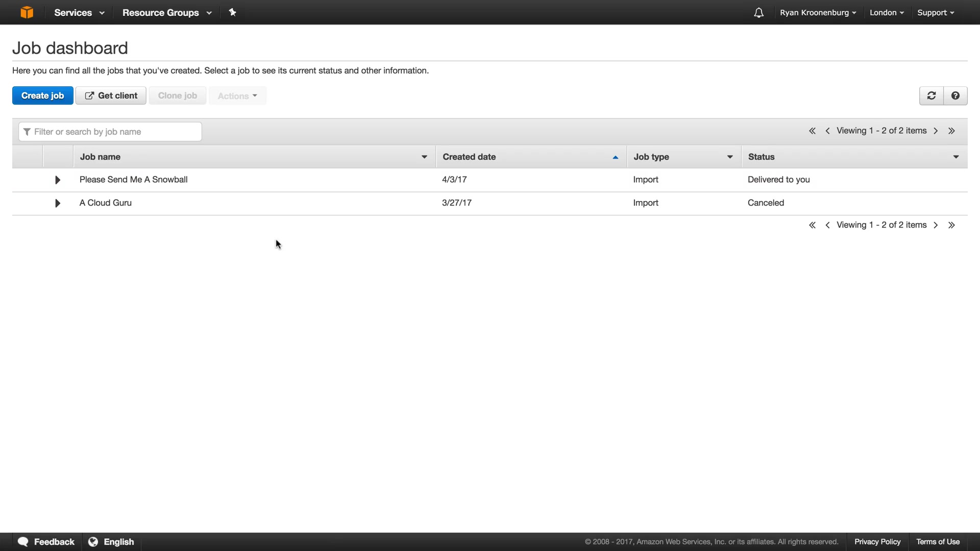Go to first page in top pagination
980x551 pixels.
tap(812, 131)
